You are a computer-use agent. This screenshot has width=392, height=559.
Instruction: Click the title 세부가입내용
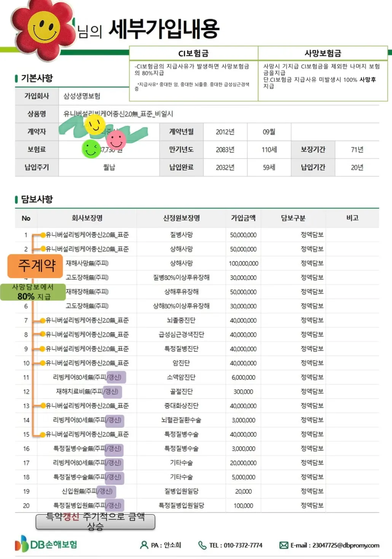[164, 29]
